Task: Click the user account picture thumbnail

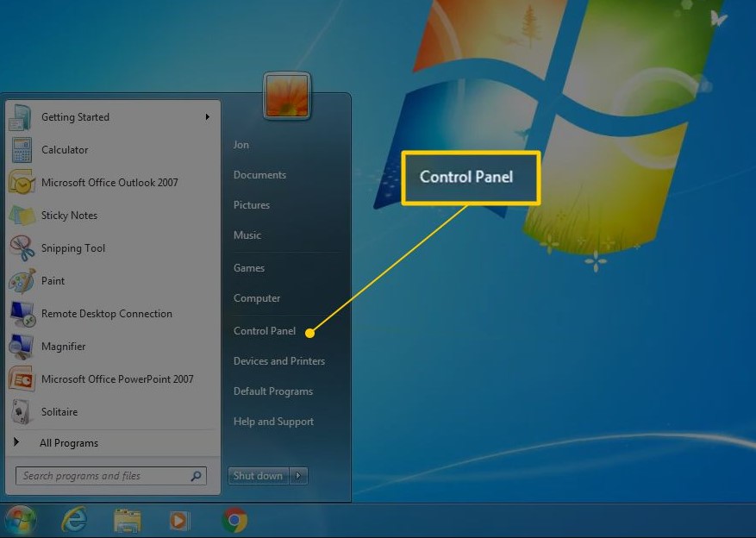Action: pos(287,96)
